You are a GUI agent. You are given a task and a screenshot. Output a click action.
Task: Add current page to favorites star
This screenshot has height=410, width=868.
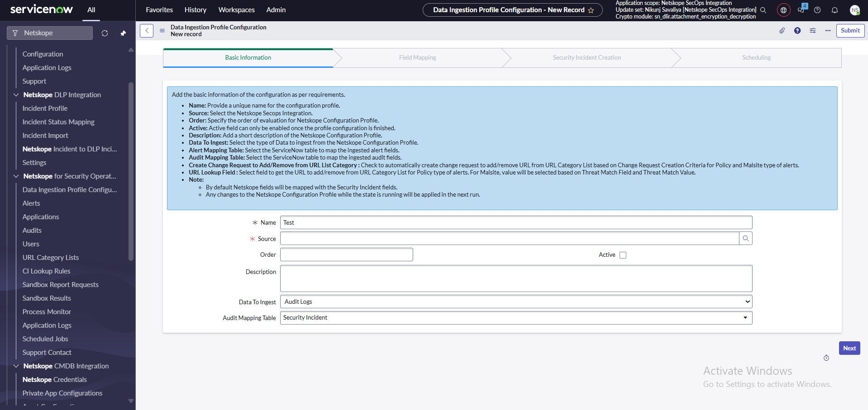(x=591, y=10)
